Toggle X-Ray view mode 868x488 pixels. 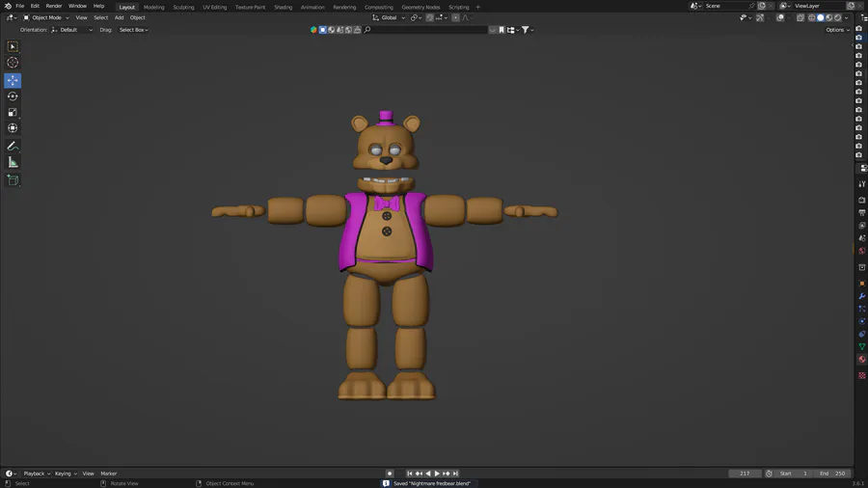point(800,17)
